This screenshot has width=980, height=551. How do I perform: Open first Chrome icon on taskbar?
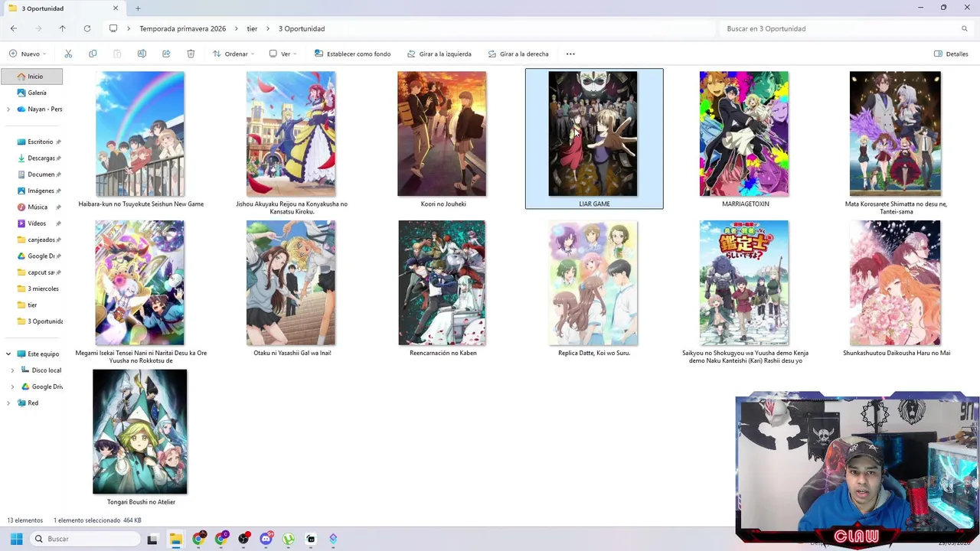[198, 539]
